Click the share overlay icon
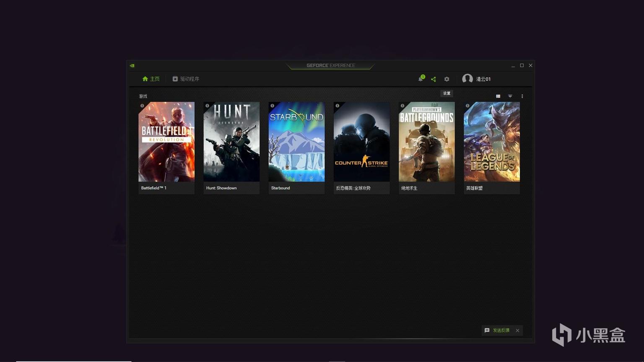 click(x=434, y=79)
